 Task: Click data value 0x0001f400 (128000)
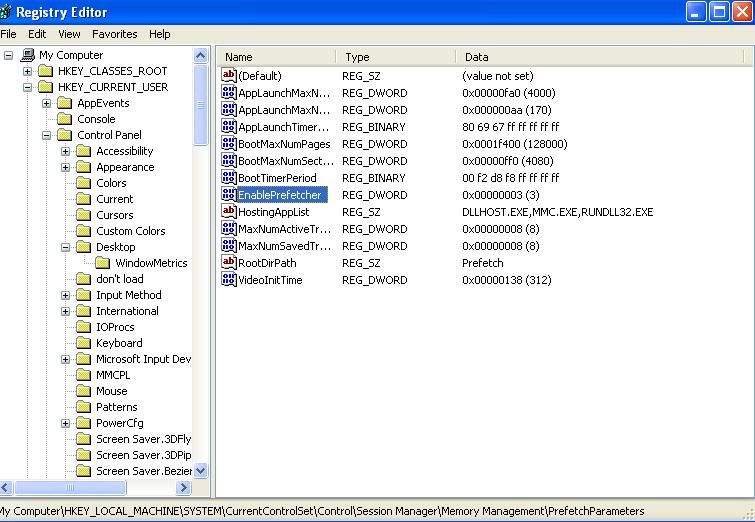[515, 144]
